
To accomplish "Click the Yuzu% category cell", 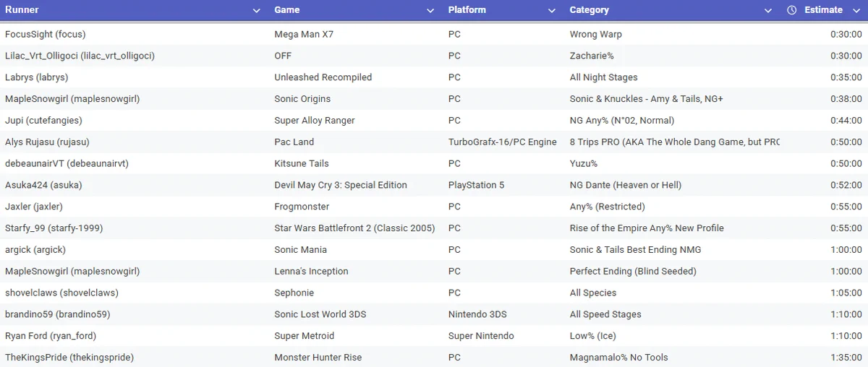I will [x=584, y=164].
